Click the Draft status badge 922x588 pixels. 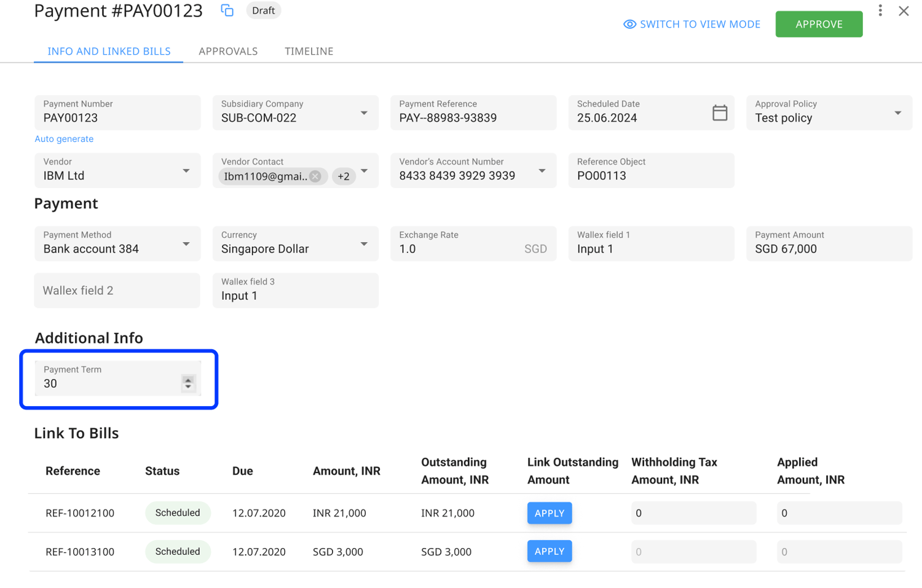pos(264,10)
